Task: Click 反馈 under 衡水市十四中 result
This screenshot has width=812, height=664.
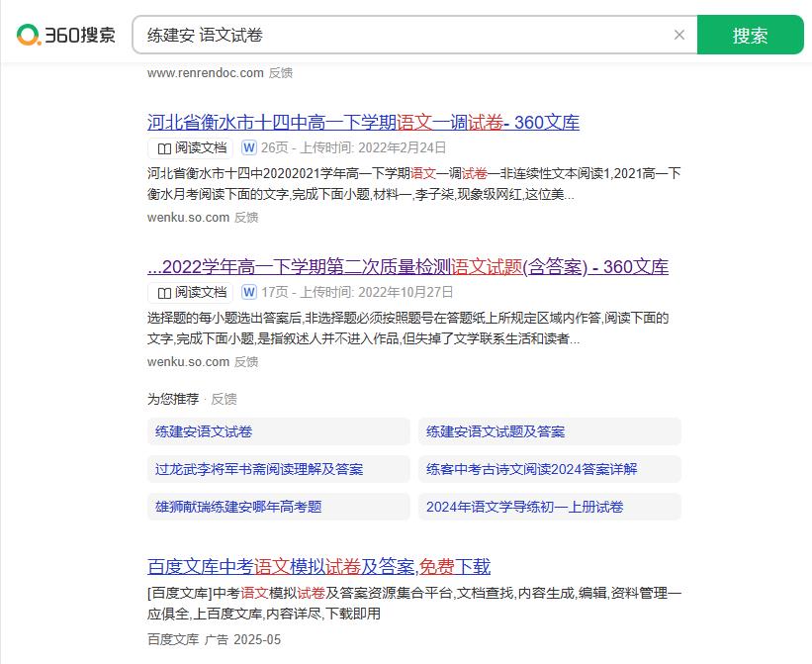Action: pos(246,217)
